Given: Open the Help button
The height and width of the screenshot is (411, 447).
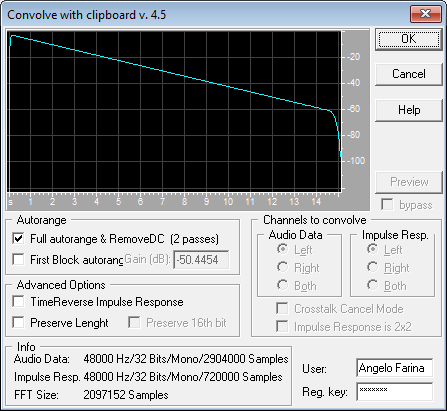Looking at the screenshot, I should 409,110.
